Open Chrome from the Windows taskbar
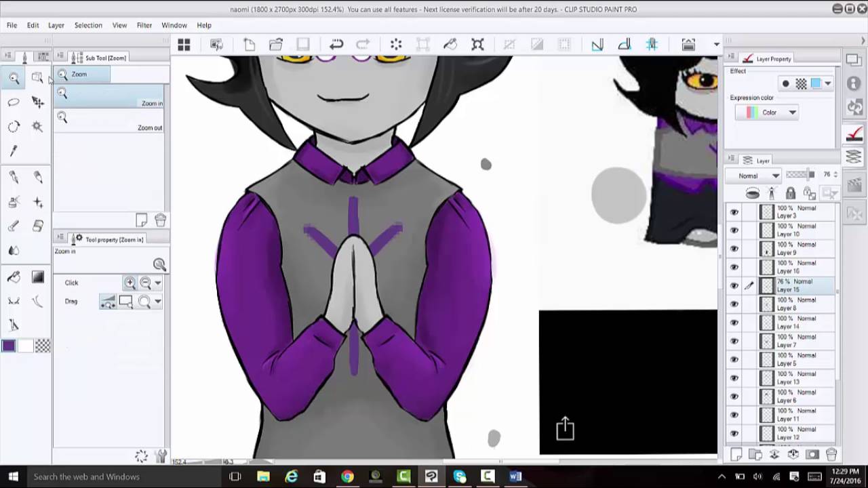This screenshot has width=868, height=488. [x=347, y=476]
